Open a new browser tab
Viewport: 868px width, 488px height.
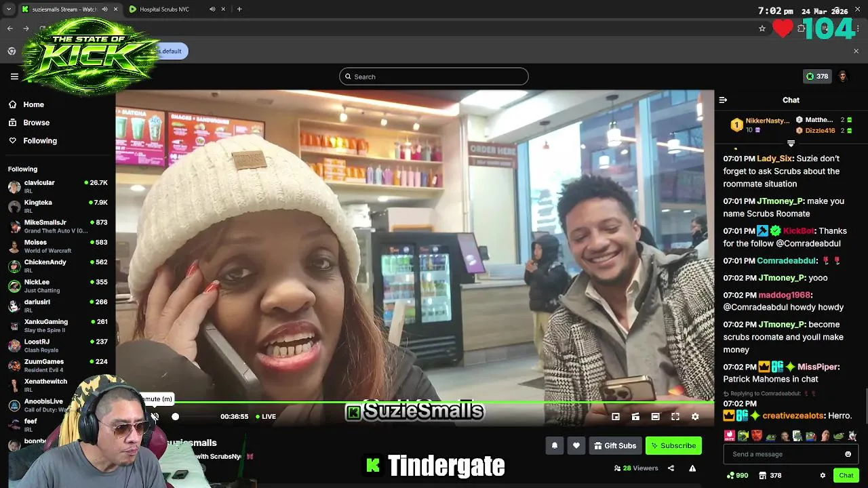[239, 9]
